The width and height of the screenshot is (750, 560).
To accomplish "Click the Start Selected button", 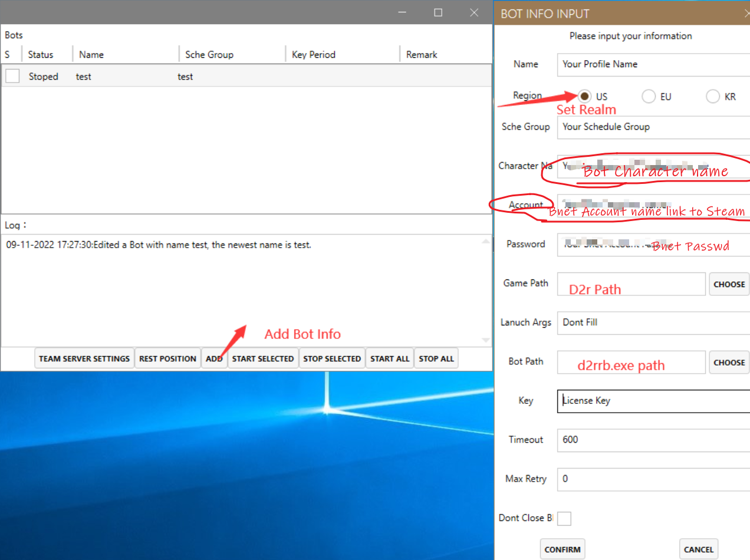I will [263, 358].
